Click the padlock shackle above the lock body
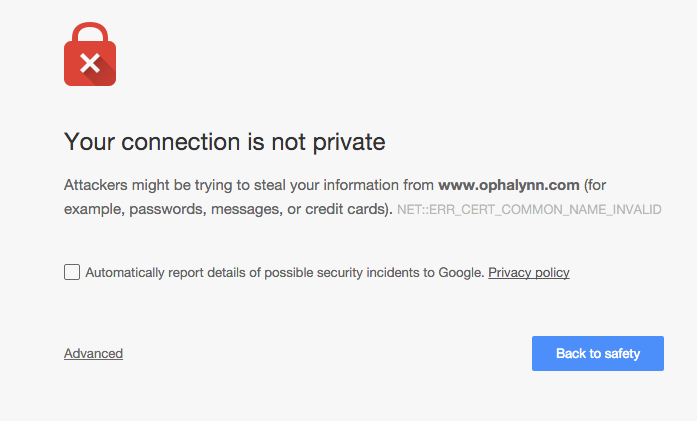Image resolution: width=697 pixels, height=421 pixels. (x=90, y=32)
